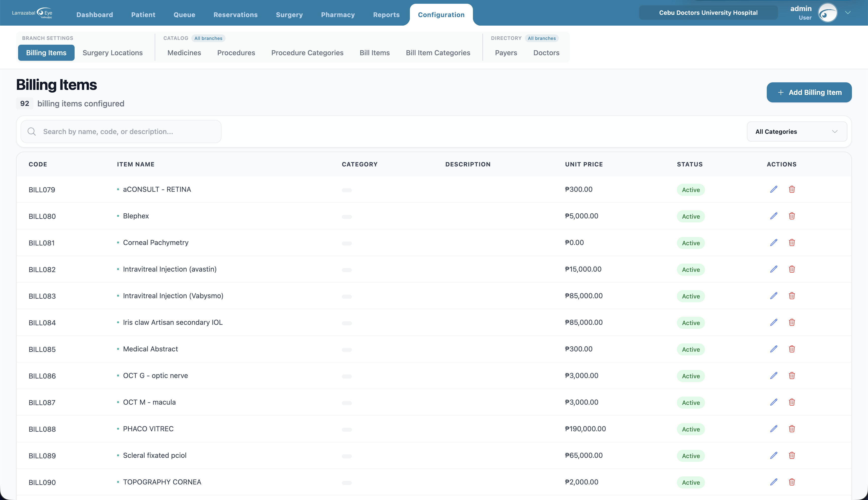Screen dimensions: 868x500
Task: Click the UNIT PRICE column header
Action: tap(584, 164)
